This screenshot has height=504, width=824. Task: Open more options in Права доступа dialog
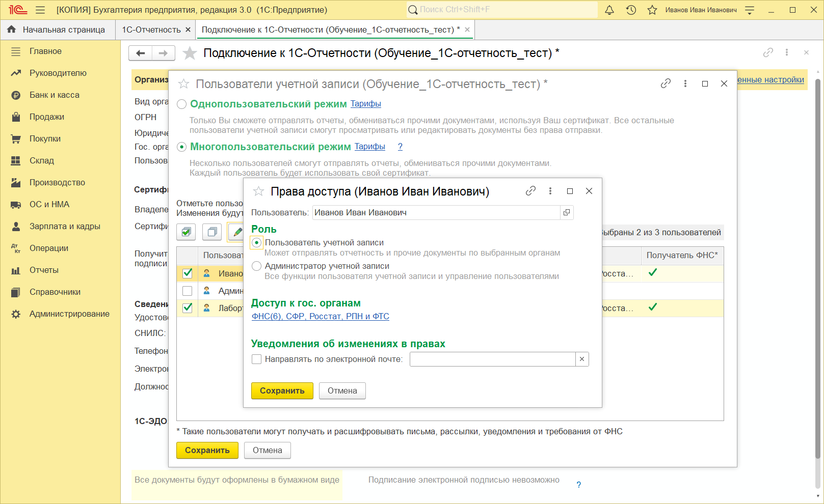pos(550,191)
